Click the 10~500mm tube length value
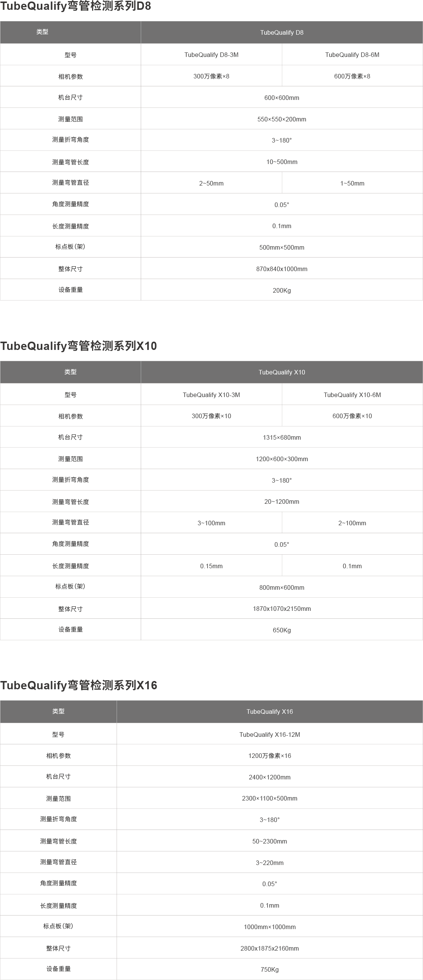Screen dimensions: 423x980 tap(282, 162)
